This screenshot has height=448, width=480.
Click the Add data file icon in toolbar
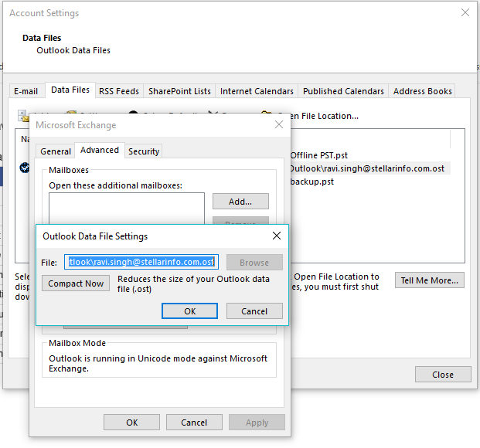(23, 116)
